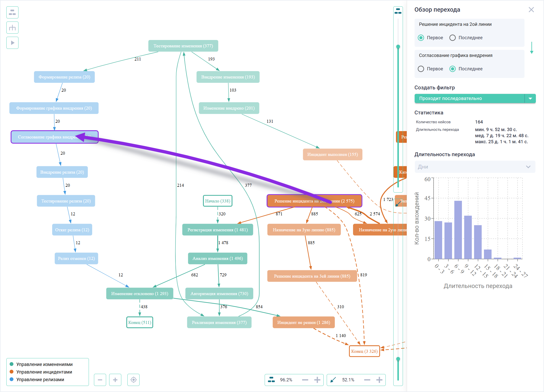Click the hierarchy tree view icon
Screen dimensions: 544x392
(x=12, y=28)
